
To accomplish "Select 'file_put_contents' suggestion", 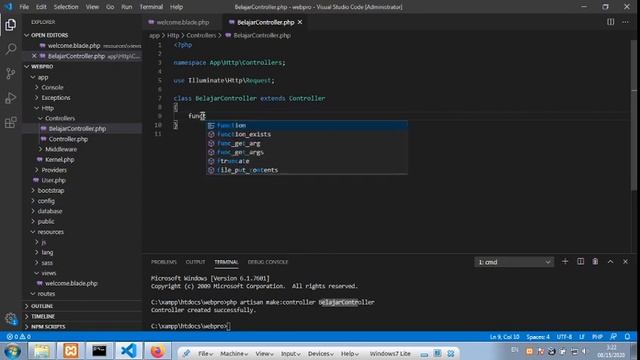I will tap(307, 170).
